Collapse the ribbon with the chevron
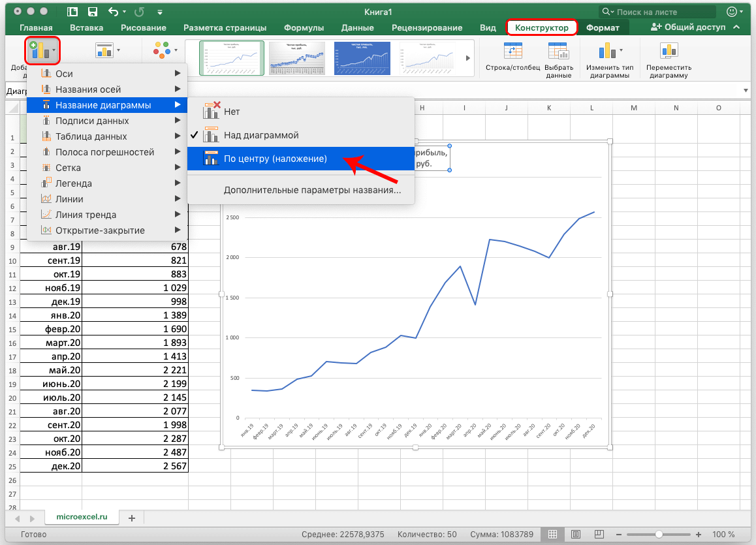This screenshot has width=756, height=545. pyautogui.click(x=736, y=27)
